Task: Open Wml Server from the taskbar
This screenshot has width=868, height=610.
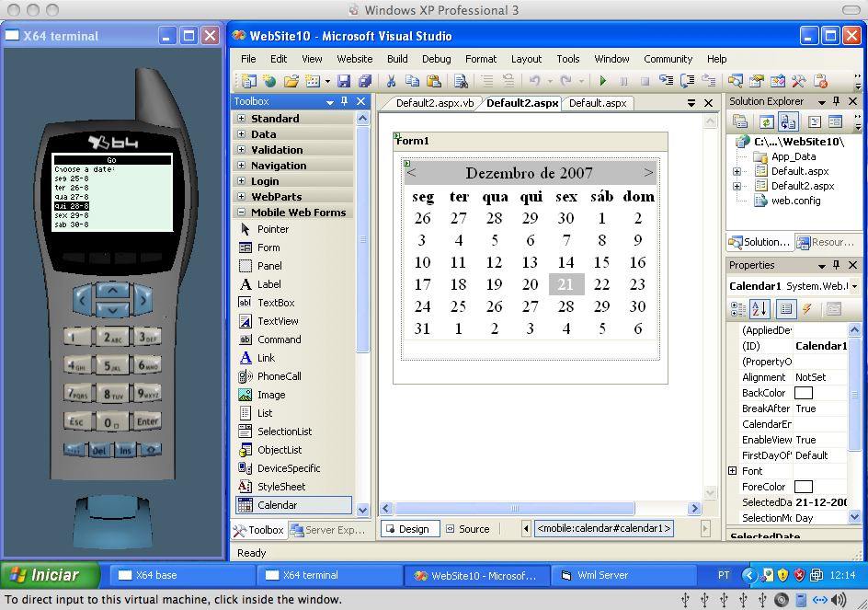Action: tap(623, 575)
